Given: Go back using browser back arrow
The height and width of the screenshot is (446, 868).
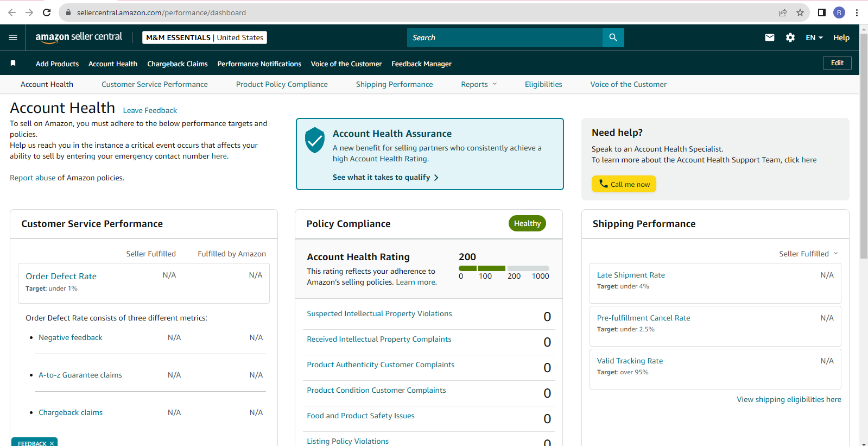Looking at the screenshot, I should pyautogui.click(x=12, y=12).
